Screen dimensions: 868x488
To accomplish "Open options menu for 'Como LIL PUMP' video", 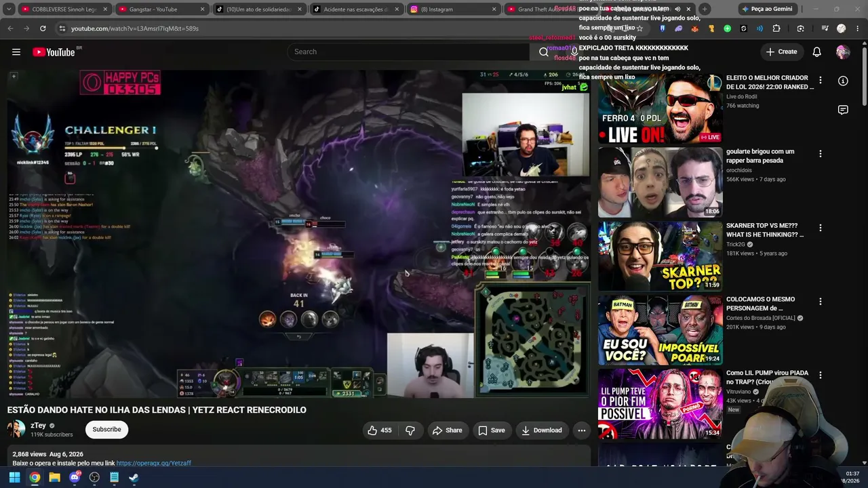I will click(821, 375).
